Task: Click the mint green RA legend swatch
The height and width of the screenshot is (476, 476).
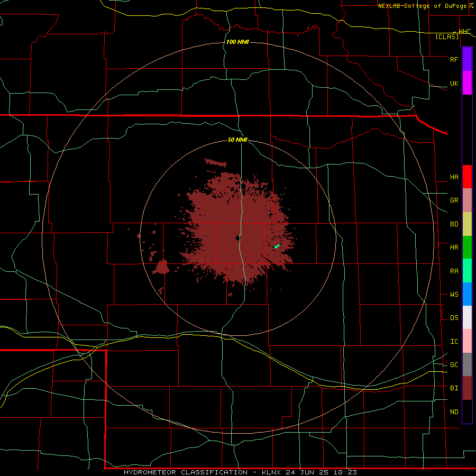Action: (x=467, y=271)
